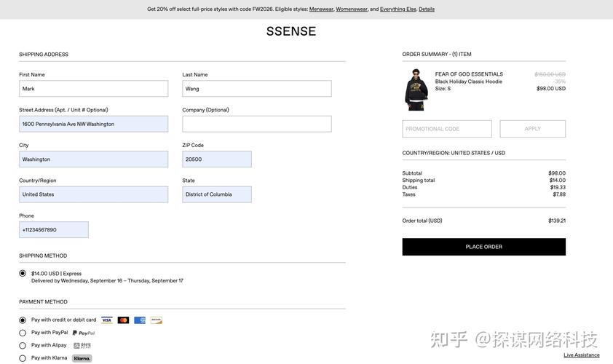Screen dimensions: 613x364
Task: Open the Details link in the promo banner
Action: [427, 9]
